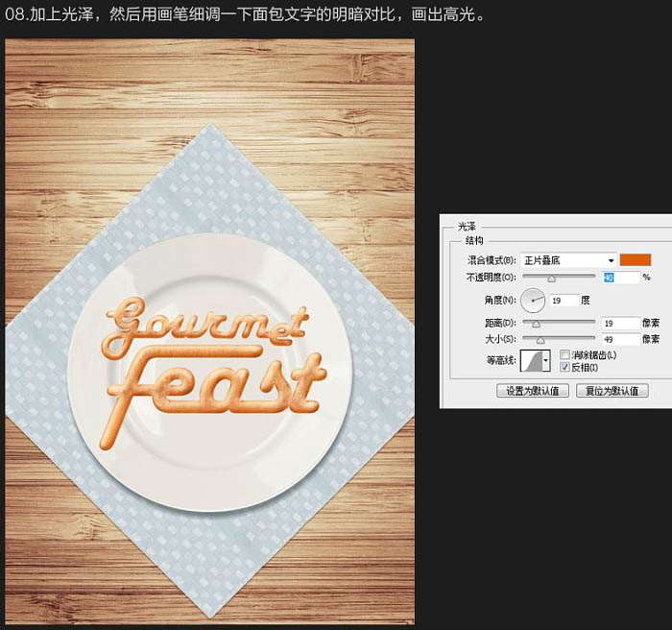
Task: Uncheck the 反相 invert checkbox
Action: [564, 367]
